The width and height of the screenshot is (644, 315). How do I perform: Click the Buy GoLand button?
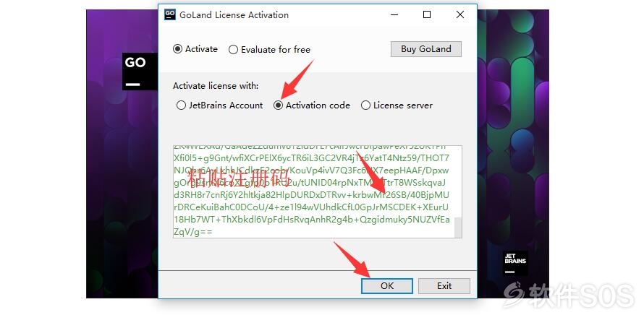426,49
